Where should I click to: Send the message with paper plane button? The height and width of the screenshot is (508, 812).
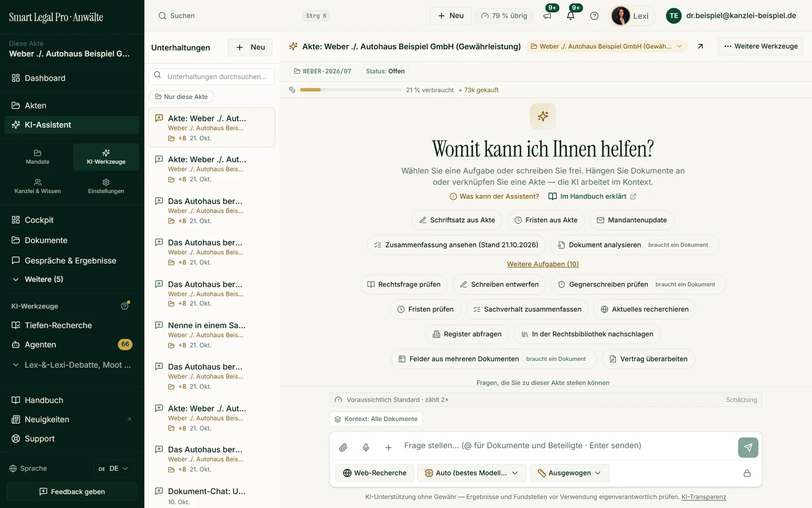click(748, 448)
